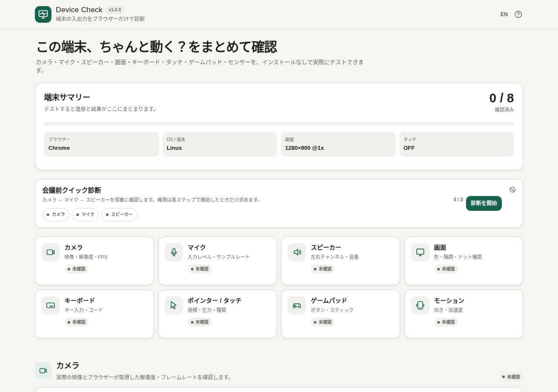Click 未確認 status in ポインター / タッチ card
This screenshot has width=558, height=392.
(200, 322)
